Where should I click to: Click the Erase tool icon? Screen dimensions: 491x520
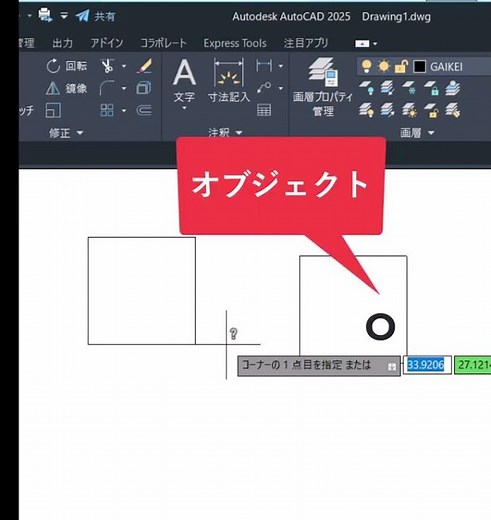pyautogui.click(x=144, y=66)
